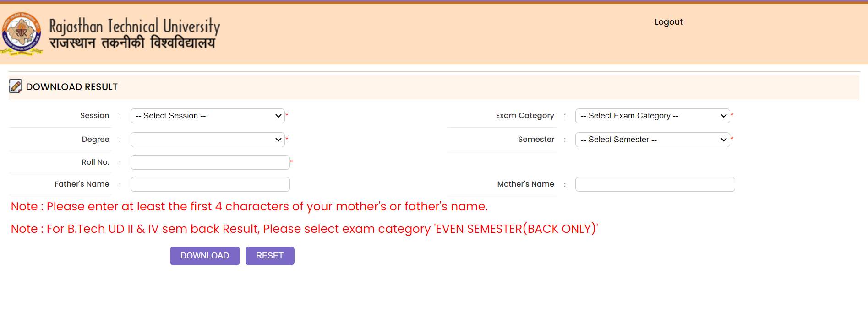This screenshot has width=868, height=322.
Task: Open the Degree dropdown list
Action: (207, 140)
